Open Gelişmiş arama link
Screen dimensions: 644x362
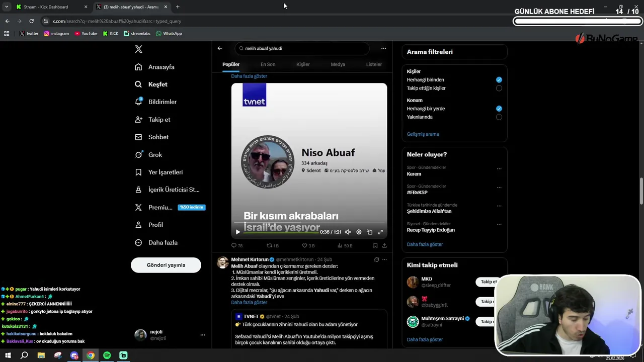point(423,134)
